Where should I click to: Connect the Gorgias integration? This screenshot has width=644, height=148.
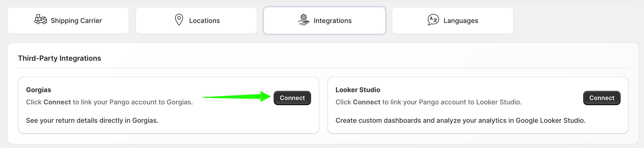pos(292,98)
